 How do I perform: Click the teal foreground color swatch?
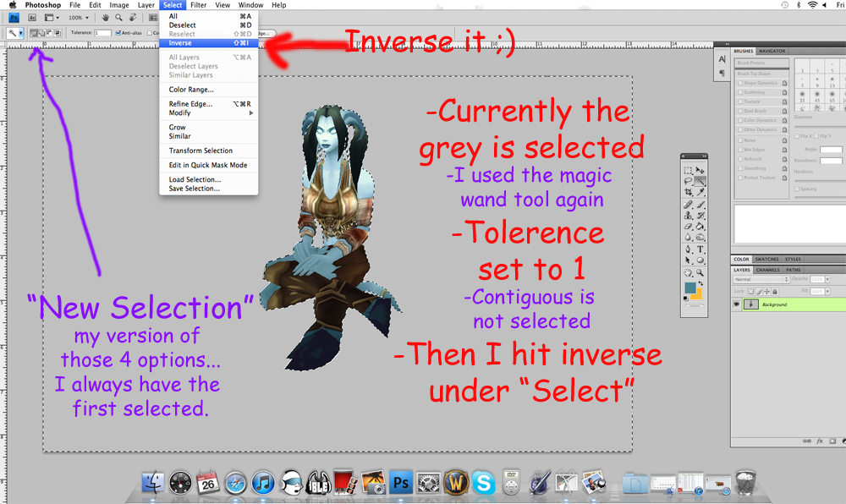pos(690,288)
